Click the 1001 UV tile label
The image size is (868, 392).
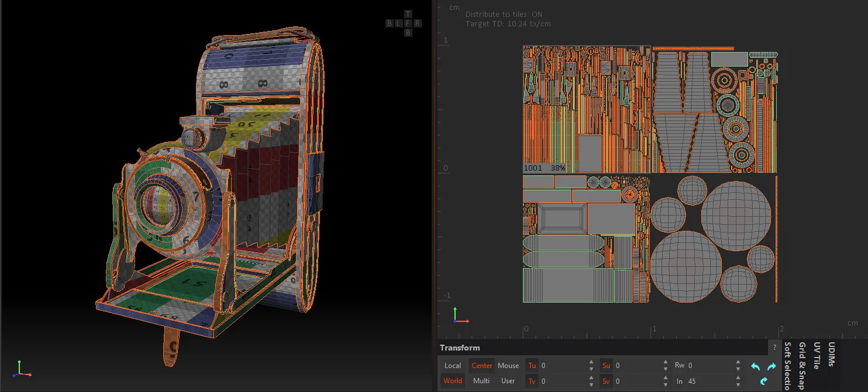coord(533,168)
